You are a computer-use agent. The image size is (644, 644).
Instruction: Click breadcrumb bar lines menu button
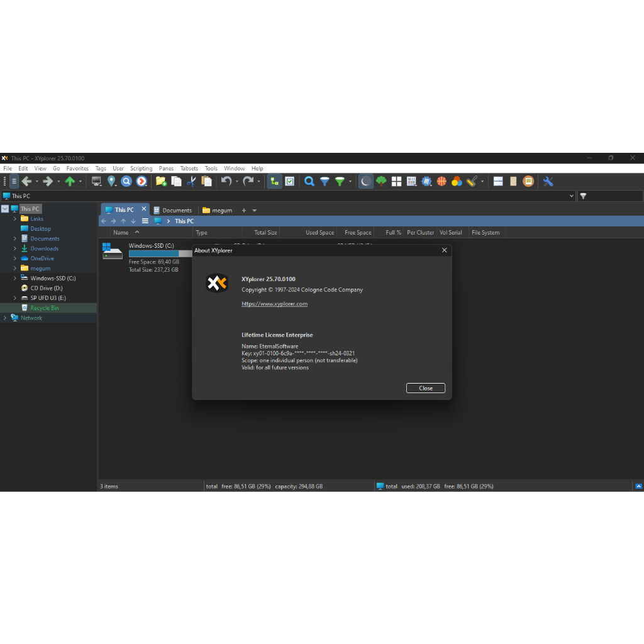[x=145, y=221]
